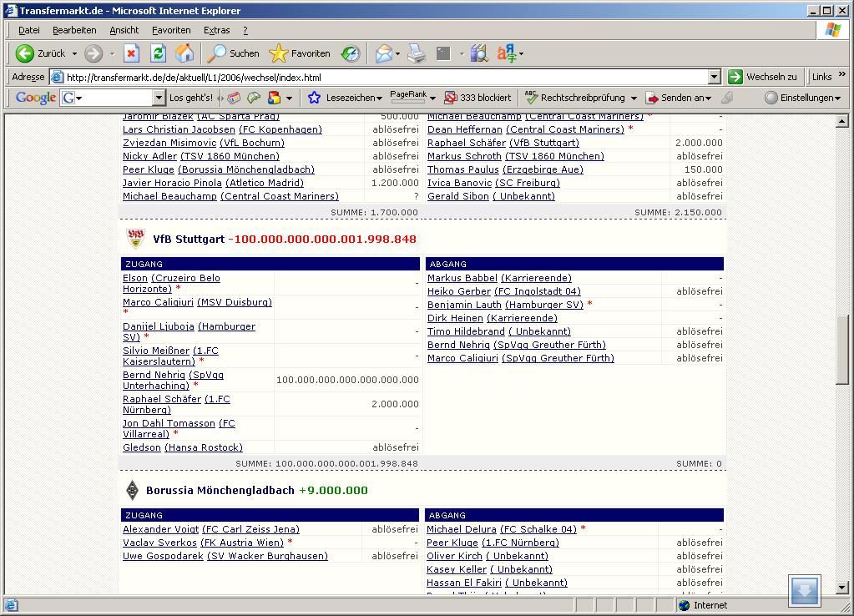Screen dimensions: 854x616
Task: Expand the Rechtschreibprüfung dropdown arrow
Action: pos(634,98)
